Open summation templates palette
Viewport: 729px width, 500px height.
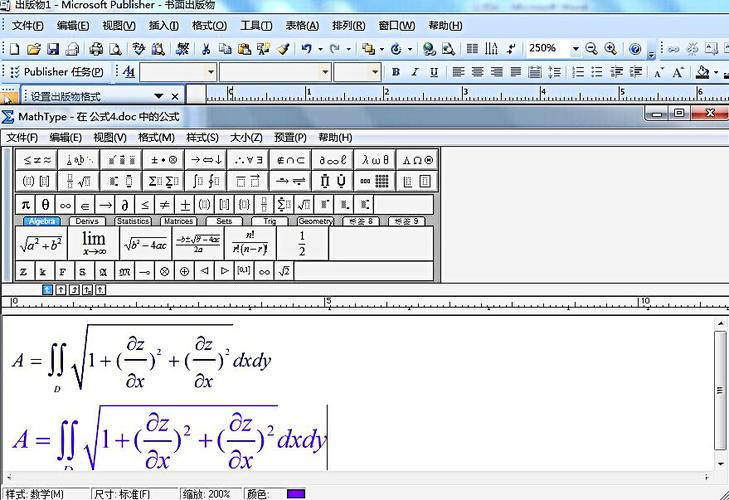point(164,181)
